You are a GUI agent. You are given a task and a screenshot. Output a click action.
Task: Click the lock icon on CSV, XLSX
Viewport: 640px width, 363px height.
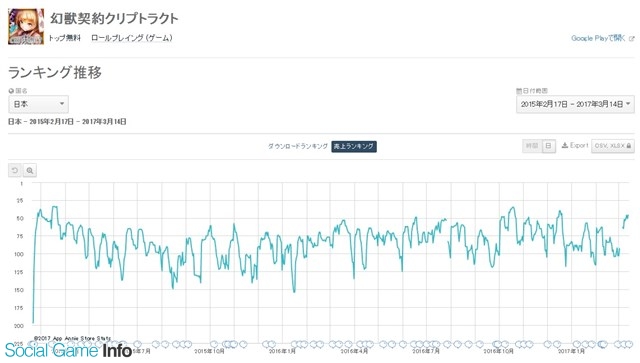(629, 146)
